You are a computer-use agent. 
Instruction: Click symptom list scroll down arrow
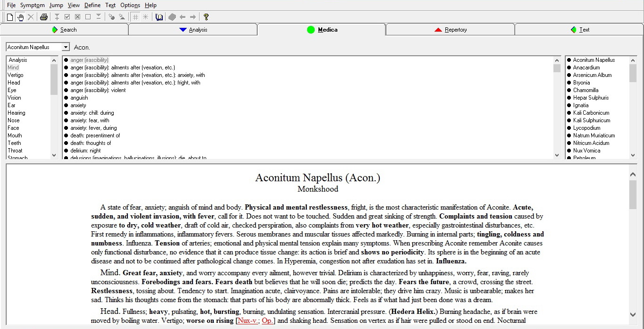pos(557,155)
